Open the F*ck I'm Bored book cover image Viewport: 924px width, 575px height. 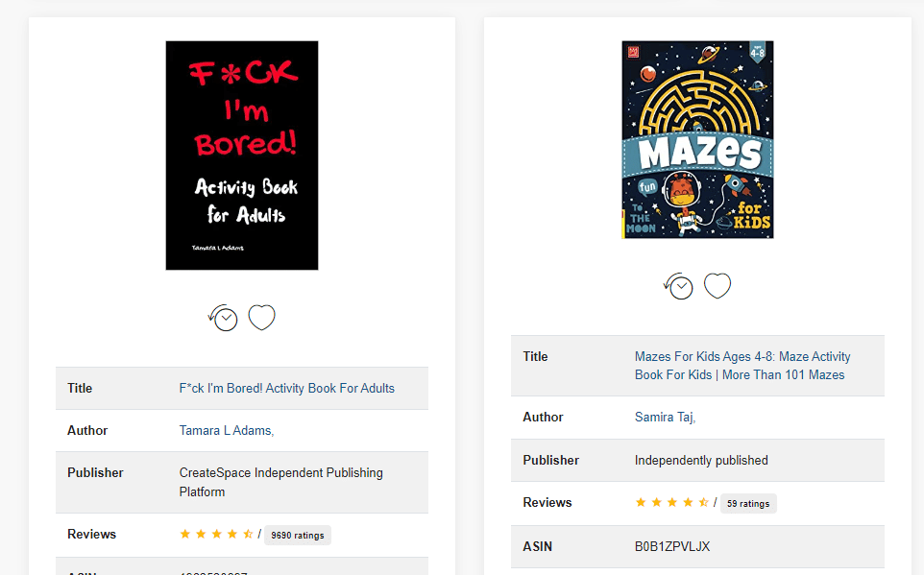(242, 156)
